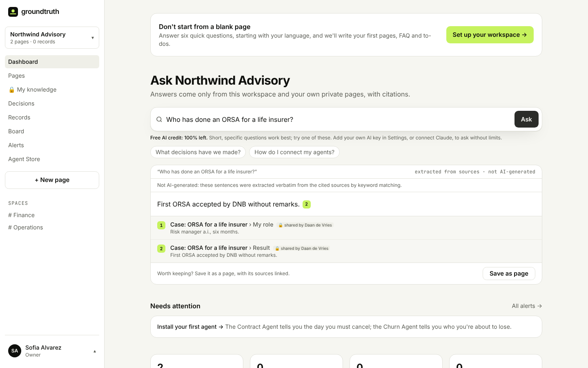Screen dimensions: 588x368
Task: Click 'Free AI credit: 100% left.' text
Action: pyautogui.click(x=179, y=138)
